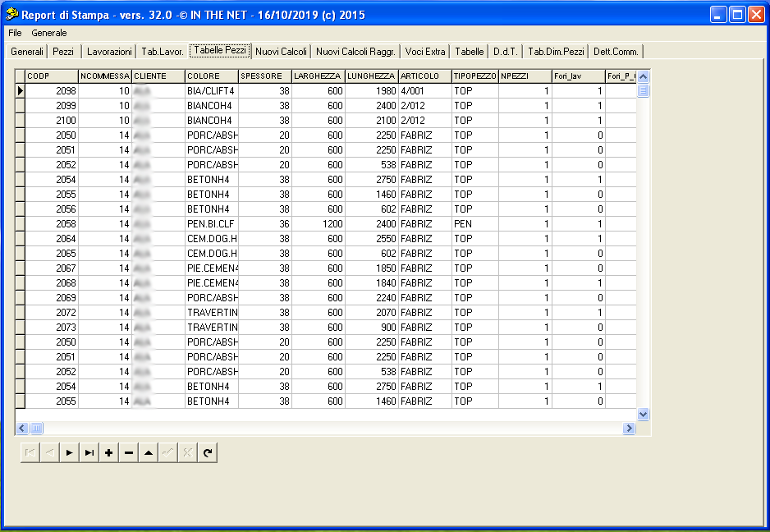Click the PEN piece type cell
770x532 pixels.
click(x=474, y=224)
